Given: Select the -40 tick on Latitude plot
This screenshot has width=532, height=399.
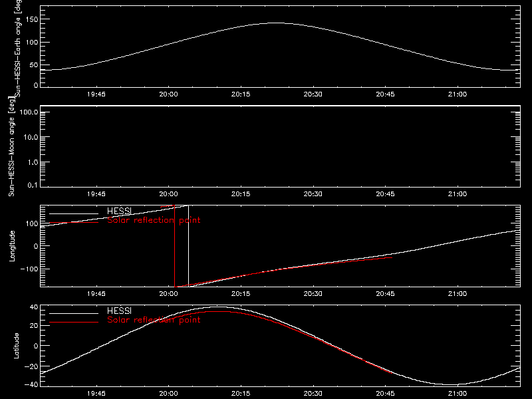Looking at the screenshot, I should coord(31,384).
